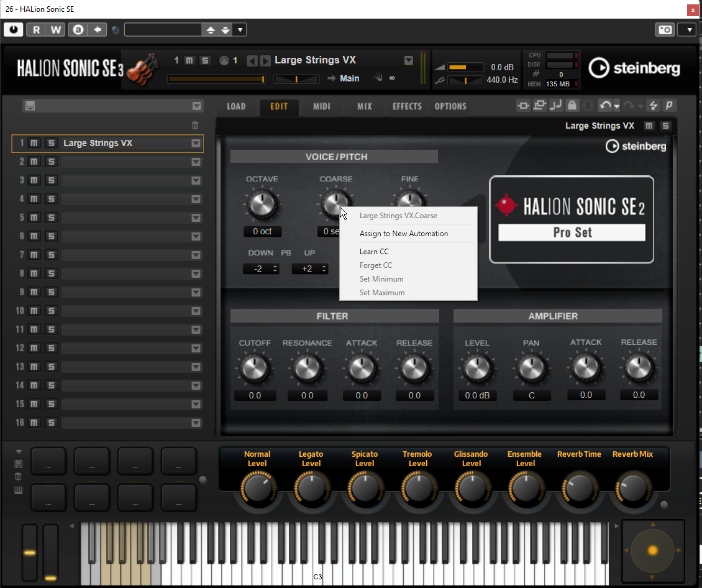Image resolution: width=702 pixels, height=588 pixels.
Task: Click the MIDI reset lightning bolt icon
Action: [x=653, y=105]
